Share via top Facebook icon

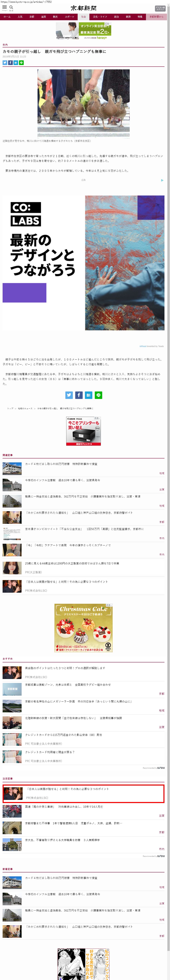10,63
